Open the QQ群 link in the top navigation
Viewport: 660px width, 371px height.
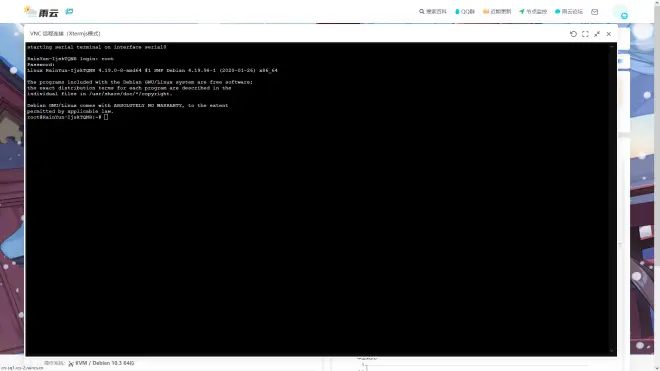[465, 12]
